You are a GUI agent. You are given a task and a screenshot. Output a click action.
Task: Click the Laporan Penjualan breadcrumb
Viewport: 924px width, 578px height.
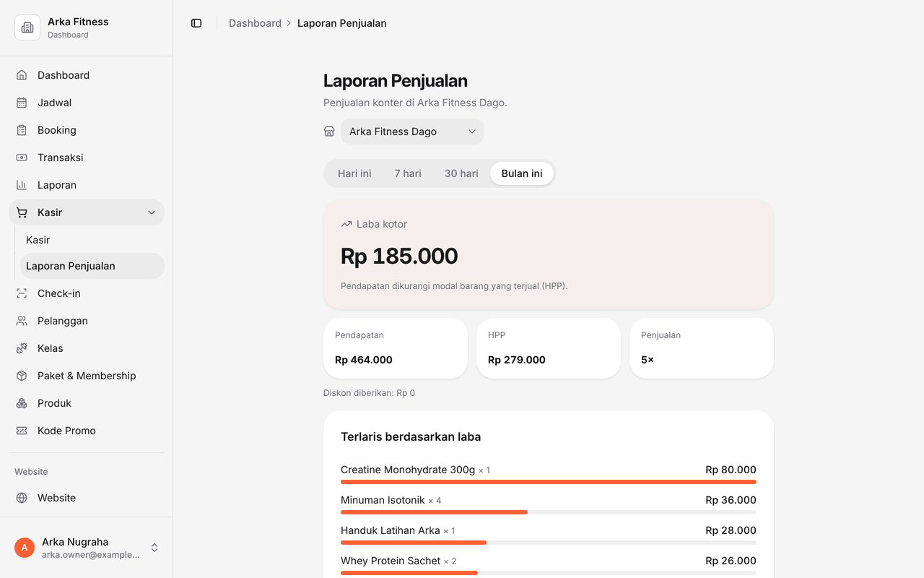(x=342, y=23)
